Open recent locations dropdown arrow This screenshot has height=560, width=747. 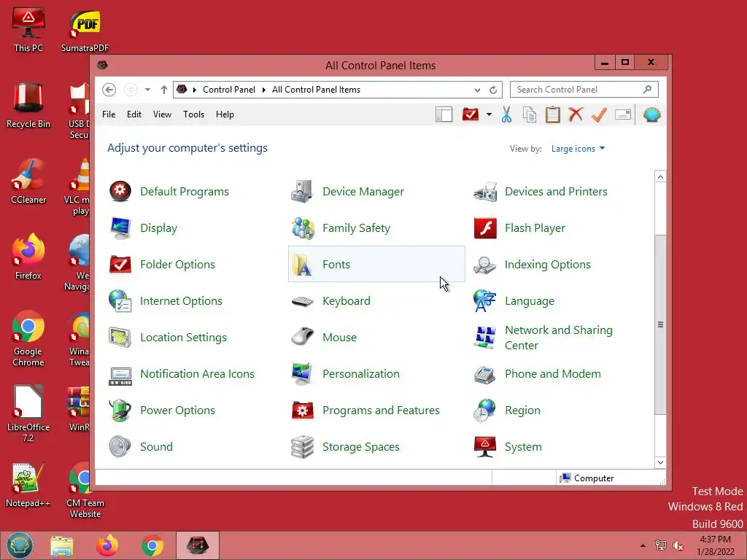(147, 90)
